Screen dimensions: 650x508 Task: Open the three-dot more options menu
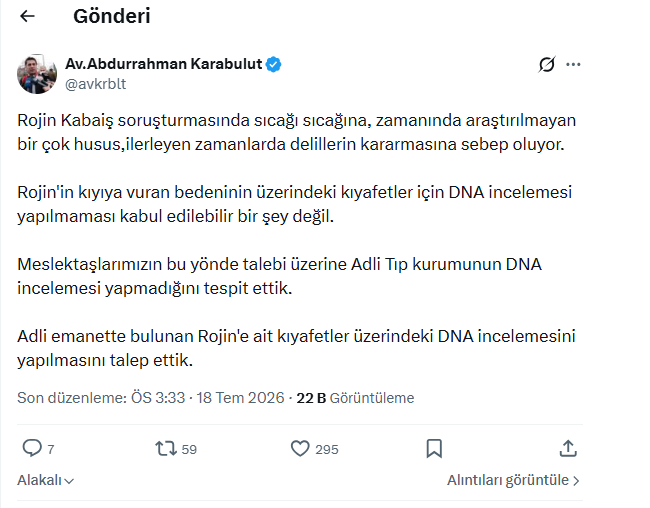(x=573, y=64)
